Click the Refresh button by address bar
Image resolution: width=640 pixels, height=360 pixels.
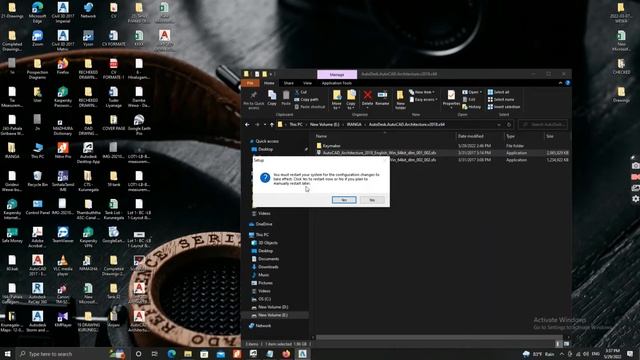point(509,124)
